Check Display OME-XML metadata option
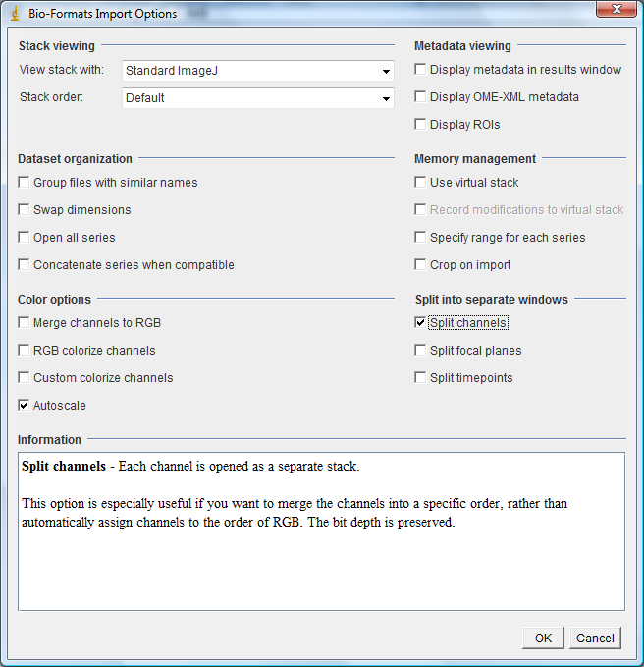 [421, 97]
